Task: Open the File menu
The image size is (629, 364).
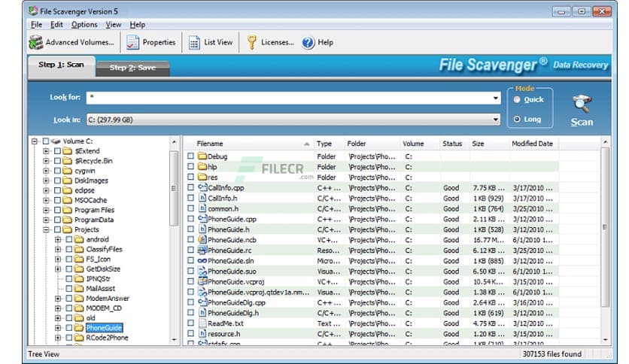Action: [37, 25]
